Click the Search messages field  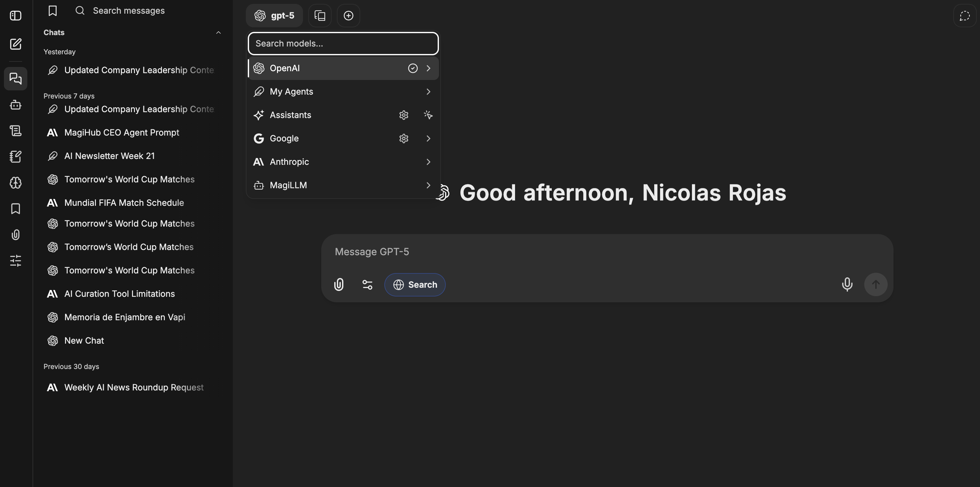tap(152, 11)
